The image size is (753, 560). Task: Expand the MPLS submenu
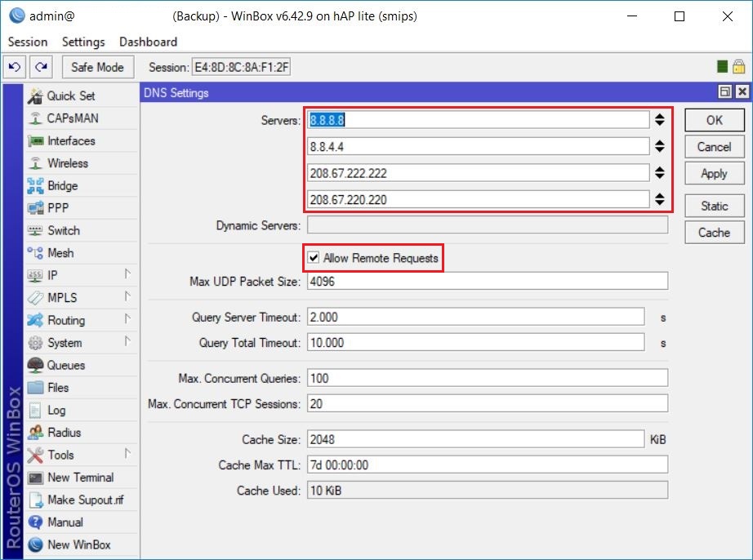[x=127, y=296]
